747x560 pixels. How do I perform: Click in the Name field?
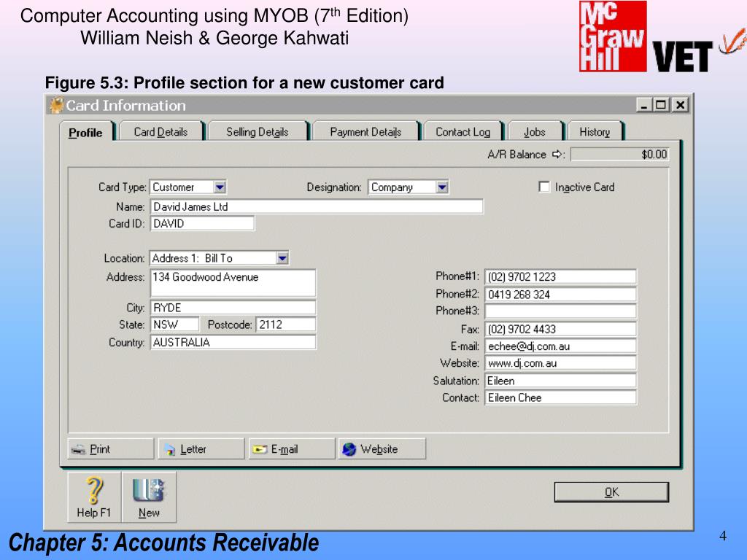(x=317, y=206)
